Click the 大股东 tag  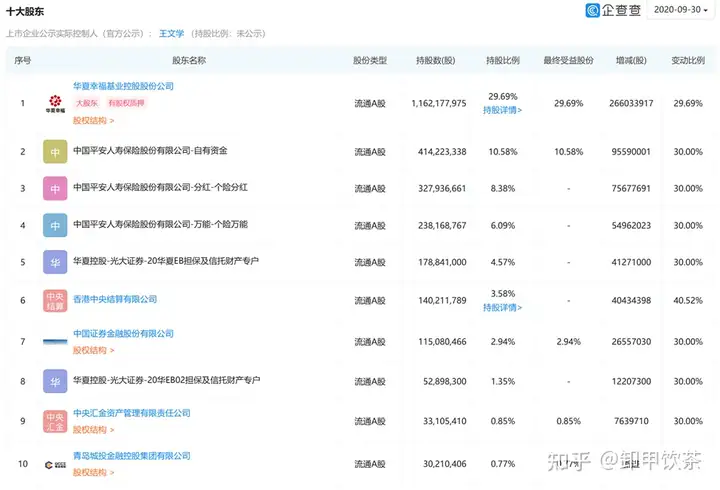pos(87,103)
